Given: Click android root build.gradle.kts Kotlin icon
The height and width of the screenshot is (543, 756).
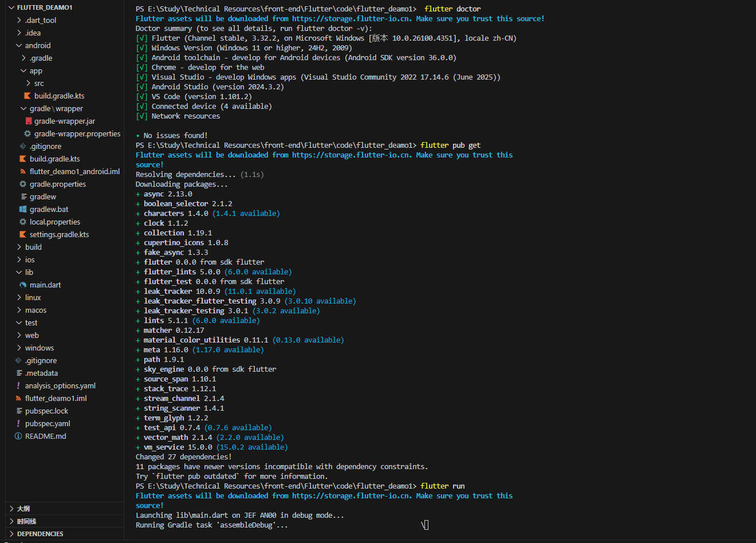Looking at the screenshot, I should click(23, 159).
